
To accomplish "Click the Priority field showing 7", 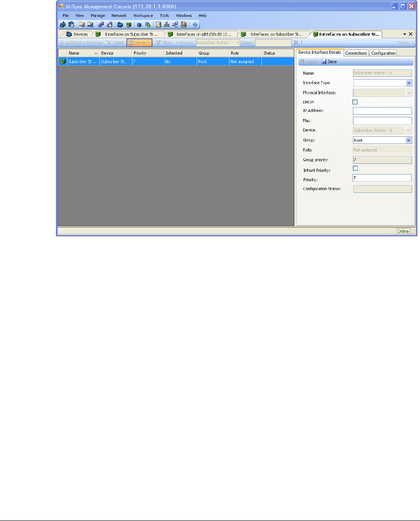I will [382, 178].
